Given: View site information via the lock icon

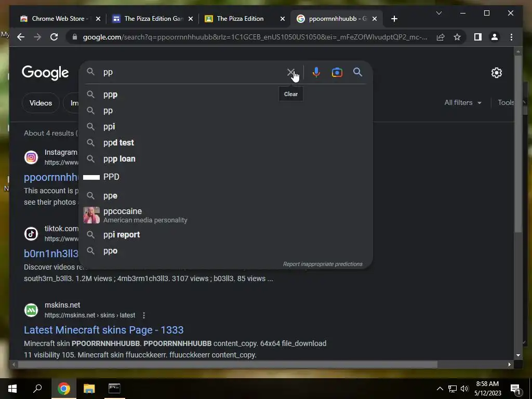Looking at the screenshot, I should pos(75,37).
